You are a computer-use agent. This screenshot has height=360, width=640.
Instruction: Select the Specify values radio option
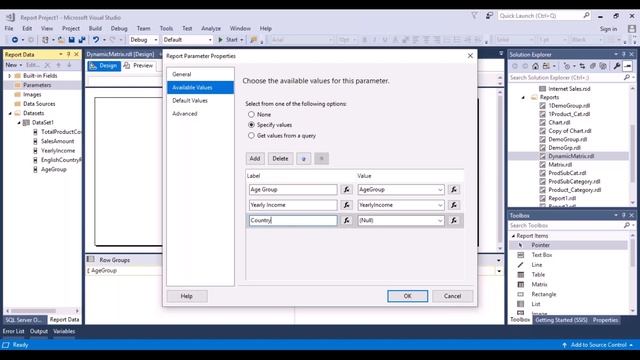pos(251,125)
